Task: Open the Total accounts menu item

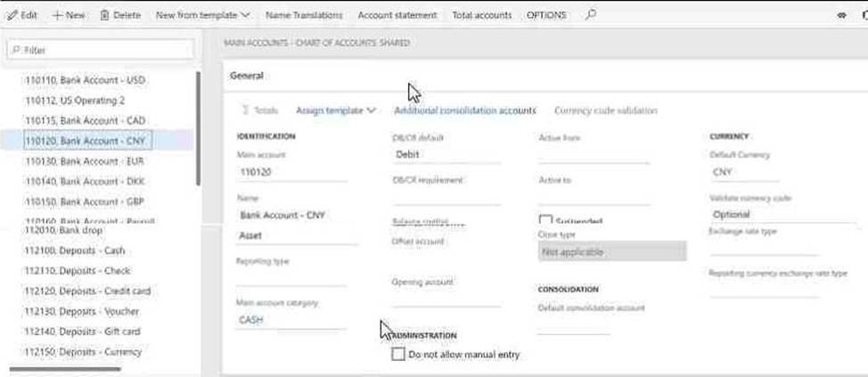Action: pyautogui.click(x=481, y=15)
